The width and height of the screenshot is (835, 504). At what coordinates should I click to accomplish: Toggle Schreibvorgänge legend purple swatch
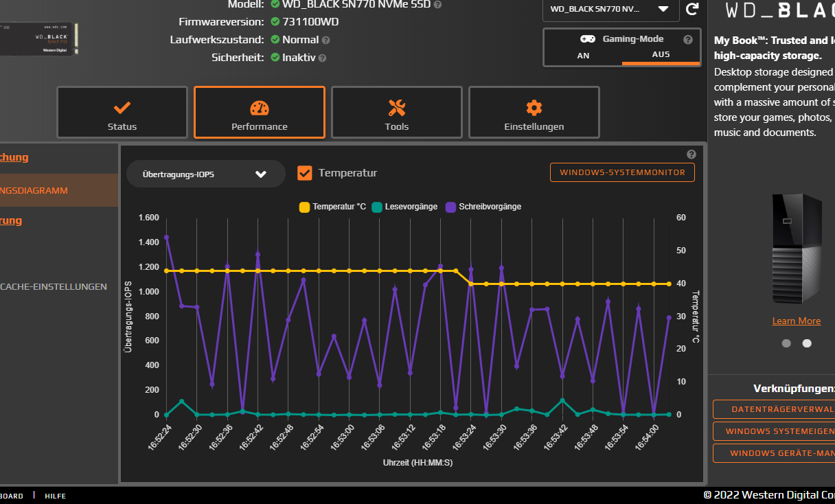[x=450, y=207]
